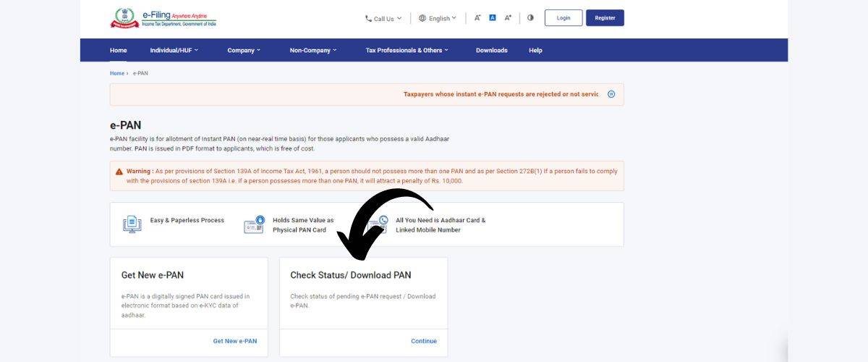The height and width of the screenshot is (362, 868).
Task: Increase font size with the A+ icon
Action: [508, 18]
